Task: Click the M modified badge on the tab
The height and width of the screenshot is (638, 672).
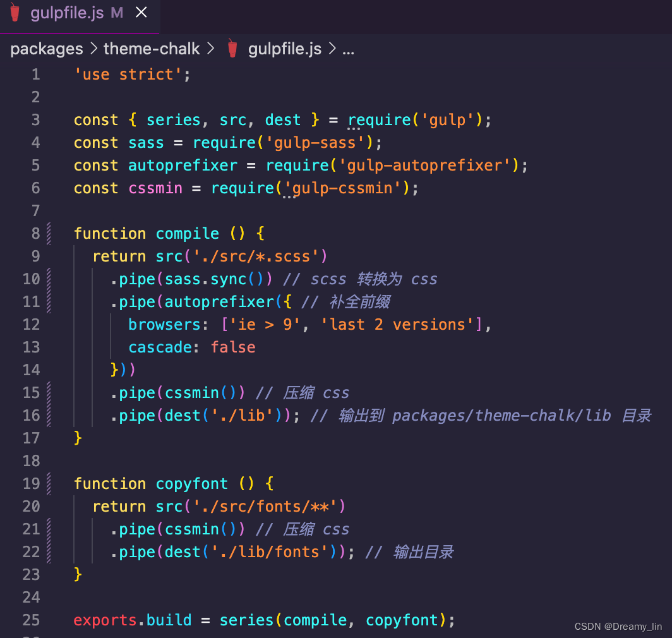Action: click(x=117, y=13)
